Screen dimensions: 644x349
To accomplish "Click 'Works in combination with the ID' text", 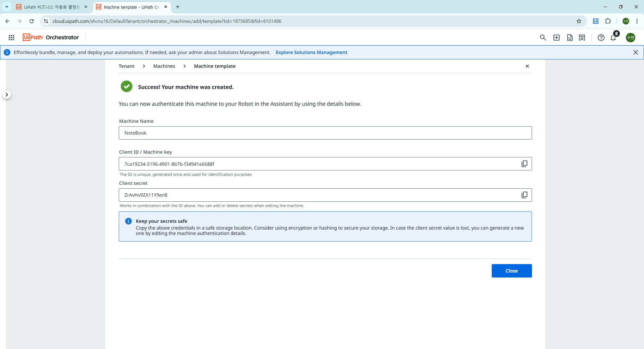I will pyautogui.click(x=212, y=206).
